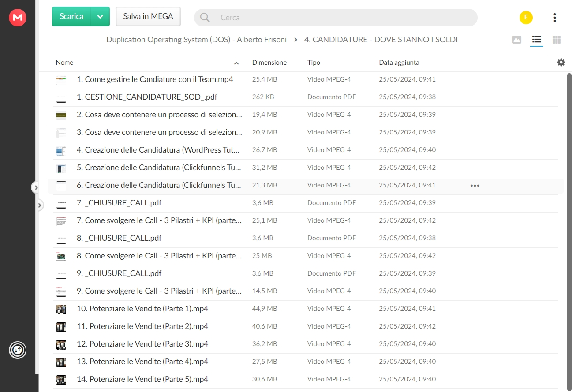572x392 pixels.
Task: Click thumbnail of 11. Potenziare le Vendite
Action: (61, 327)
